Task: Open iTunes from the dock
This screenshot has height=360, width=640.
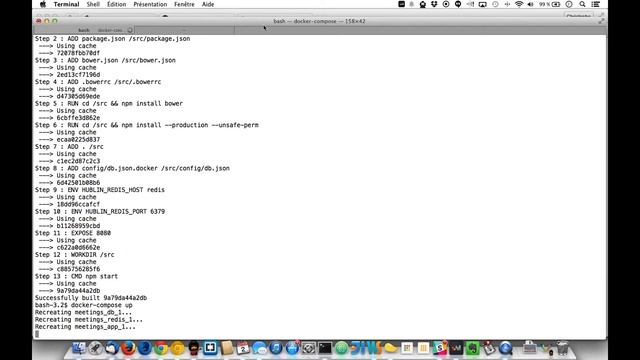Action: point(276,348)
